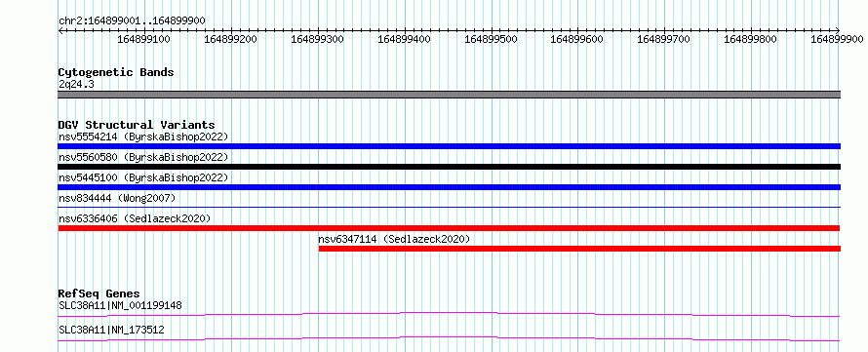
Task: Click the magenta line of NM_001199148
Action: click(449, 314)
